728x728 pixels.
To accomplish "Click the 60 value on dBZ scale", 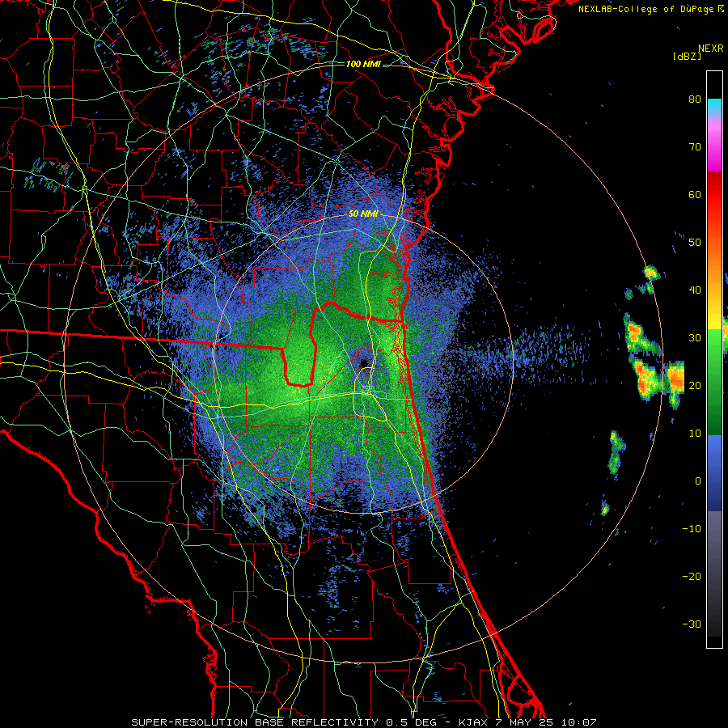I will coord(695,194).
